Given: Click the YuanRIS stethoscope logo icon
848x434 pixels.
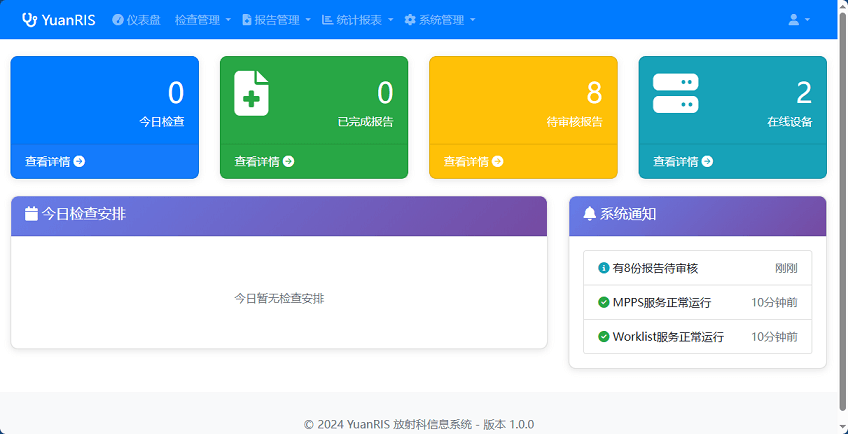Looking at the screenshot, I should pyautogui.click(x=30, y=20).
